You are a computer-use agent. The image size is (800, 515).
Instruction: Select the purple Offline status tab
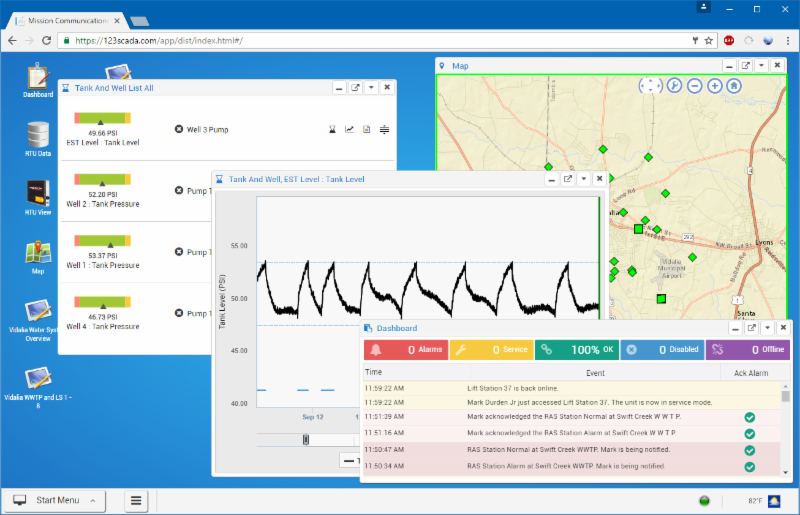(747, 350)
